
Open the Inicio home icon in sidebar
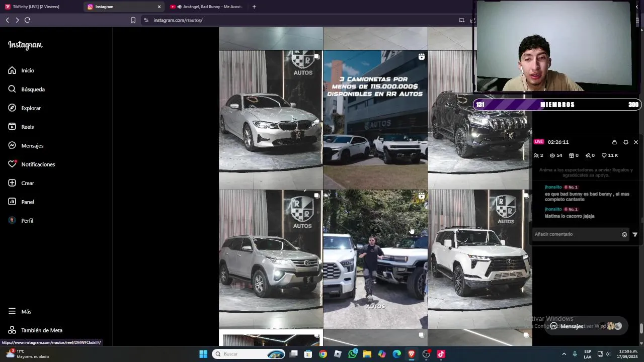point(12,70)
